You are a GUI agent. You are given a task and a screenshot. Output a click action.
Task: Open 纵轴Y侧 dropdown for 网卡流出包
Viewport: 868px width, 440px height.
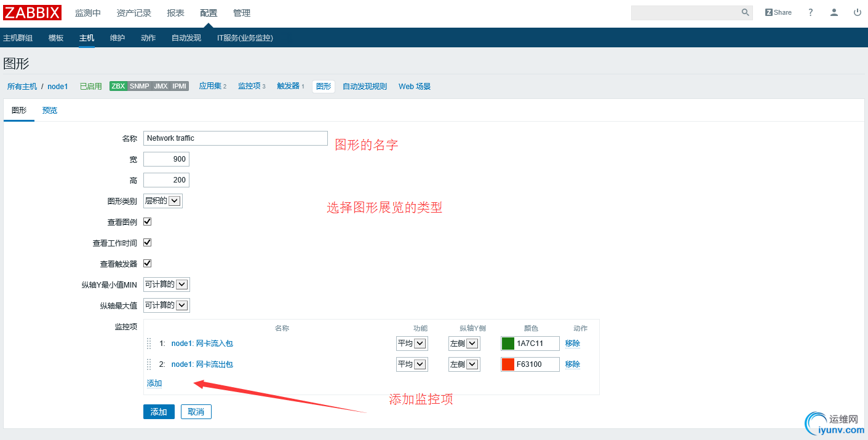pos(464,364)
